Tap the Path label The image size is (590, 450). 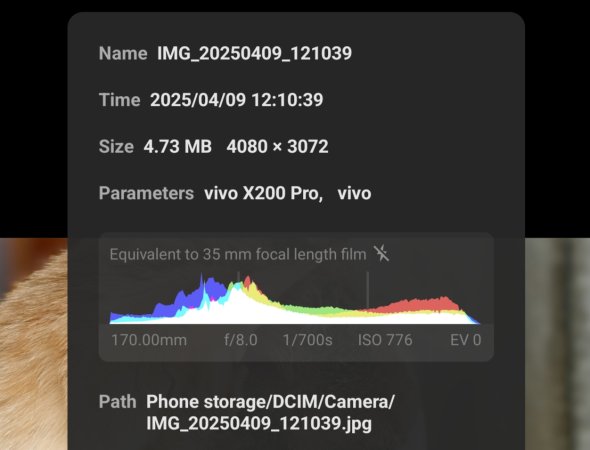pyautogui.click(x=117, y=402)
